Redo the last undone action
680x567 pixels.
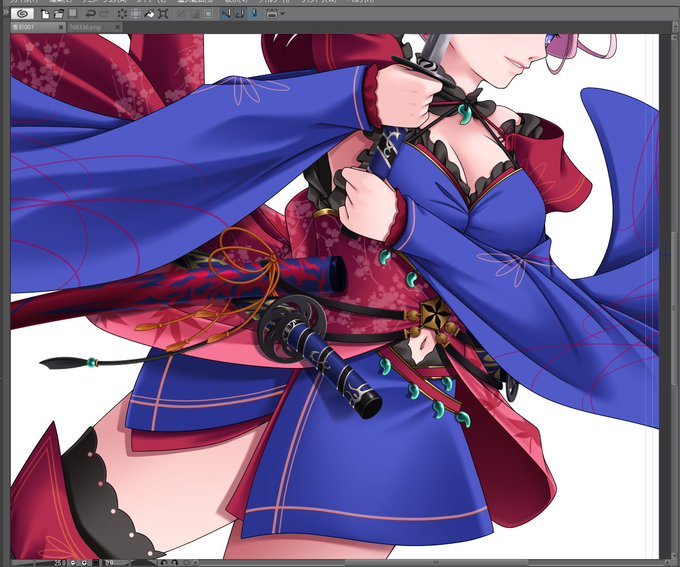click(104, 14)
